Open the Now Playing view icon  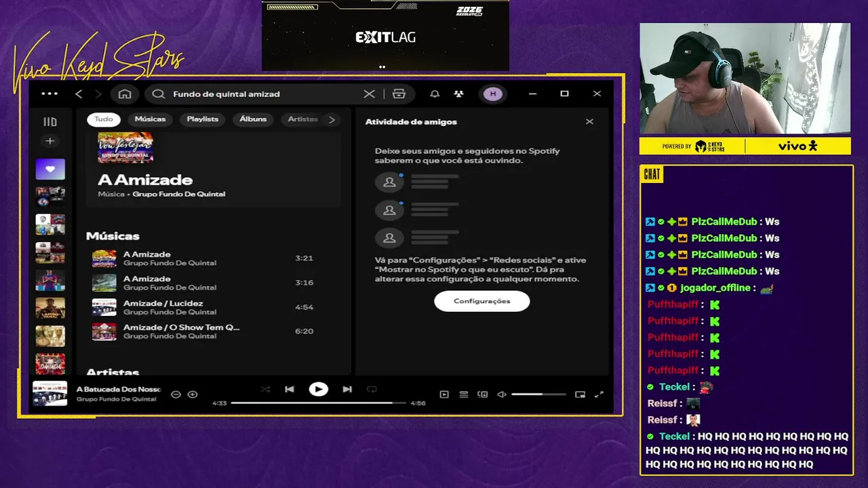click(x=444, y=394)
